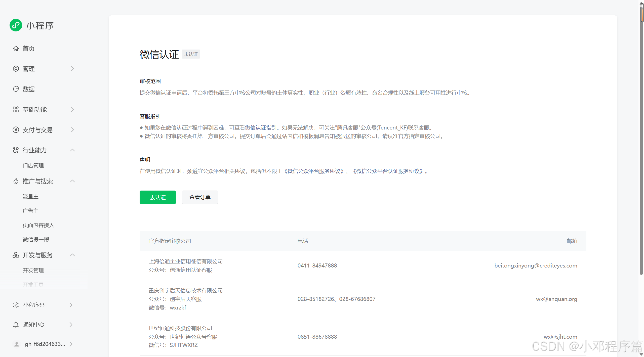Click the icon beside 开发与服务
The width and height of the screenshot is (644, 357).
point(16,255)
